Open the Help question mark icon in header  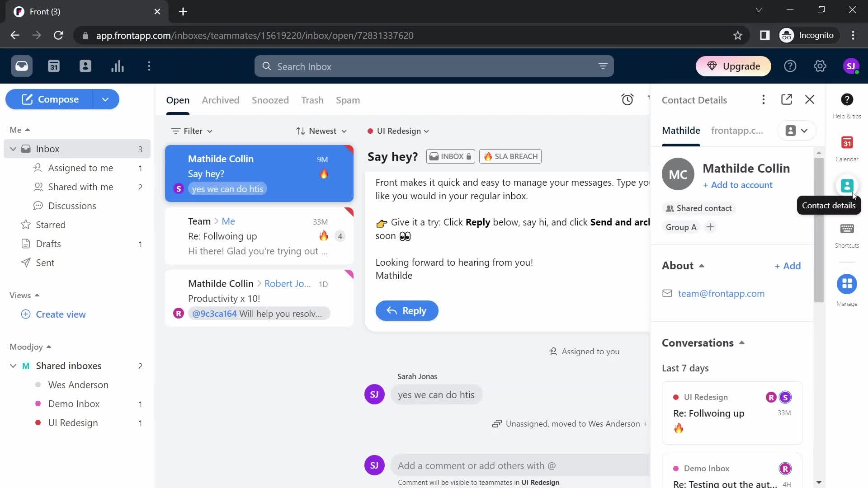pos(790,66)
